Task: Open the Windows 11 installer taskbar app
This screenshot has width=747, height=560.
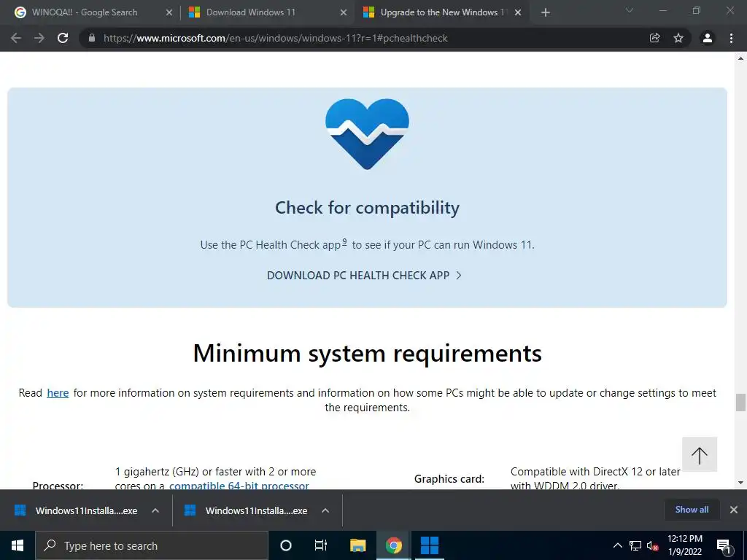Action: [429, 545]
